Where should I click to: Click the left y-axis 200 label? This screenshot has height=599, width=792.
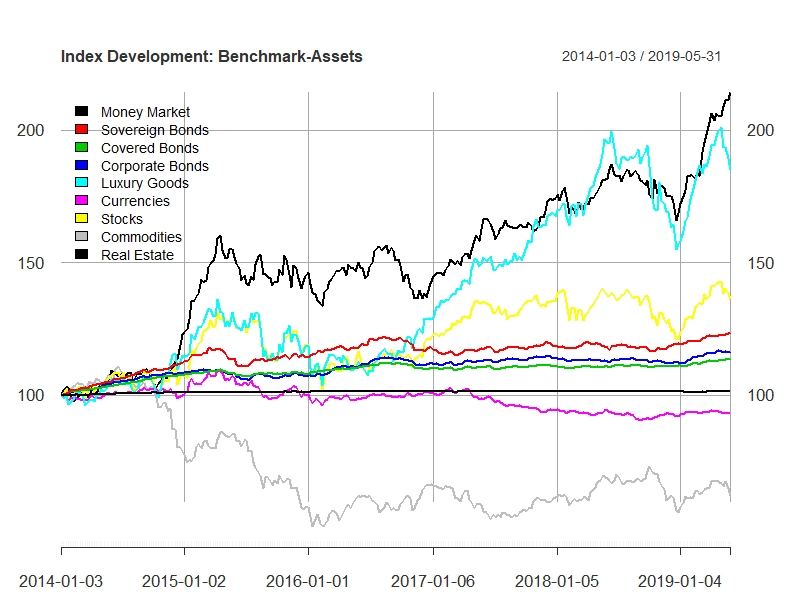(x=31, y=130)
